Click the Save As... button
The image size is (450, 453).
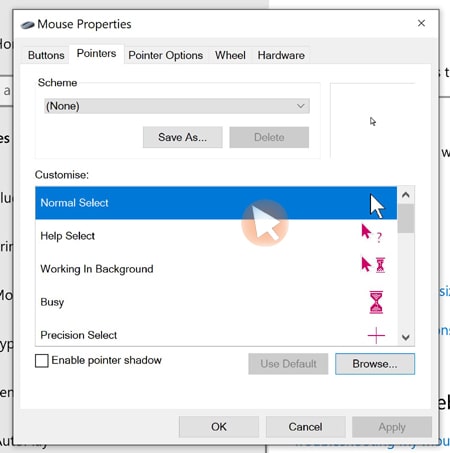click(x=183, y=137)
